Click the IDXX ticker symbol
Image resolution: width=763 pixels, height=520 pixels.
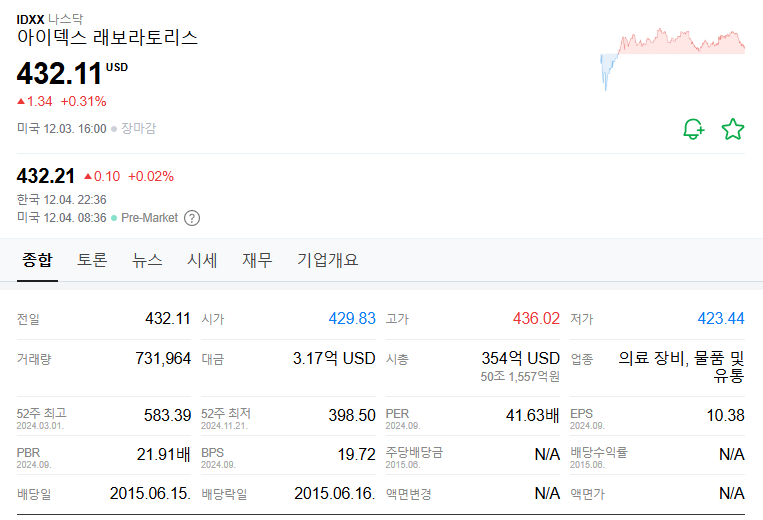click(x=30, y=19)
